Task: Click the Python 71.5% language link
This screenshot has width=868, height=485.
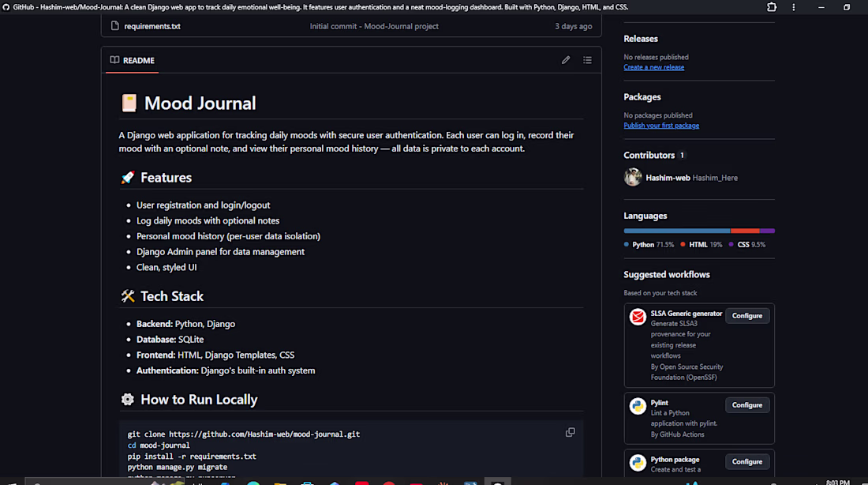Action: click(649, 244)
